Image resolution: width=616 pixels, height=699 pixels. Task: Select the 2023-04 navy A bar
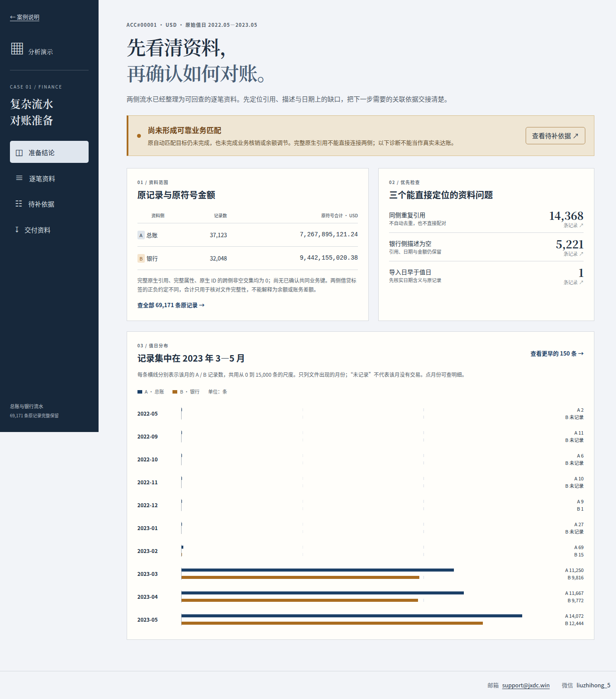322,593
